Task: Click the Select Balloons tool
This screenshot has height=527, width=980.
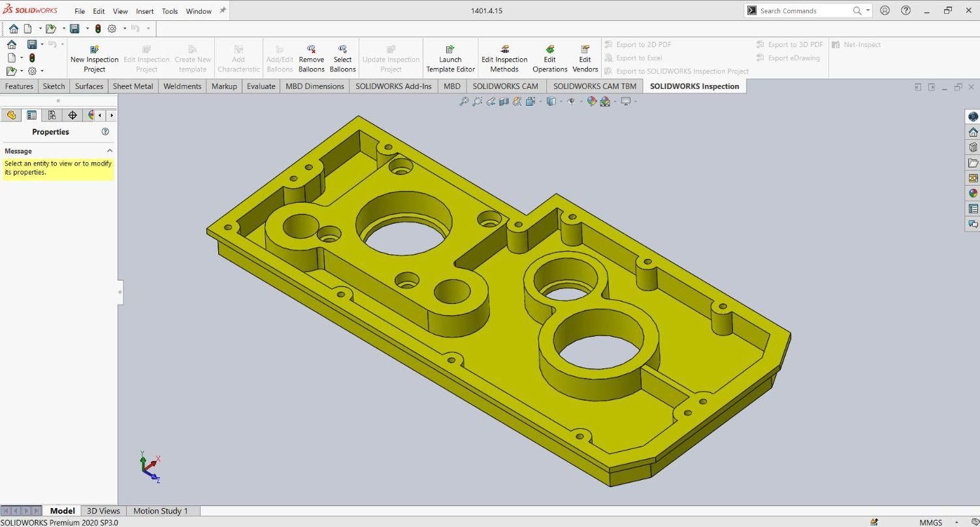Action: [x=342, y=59]
